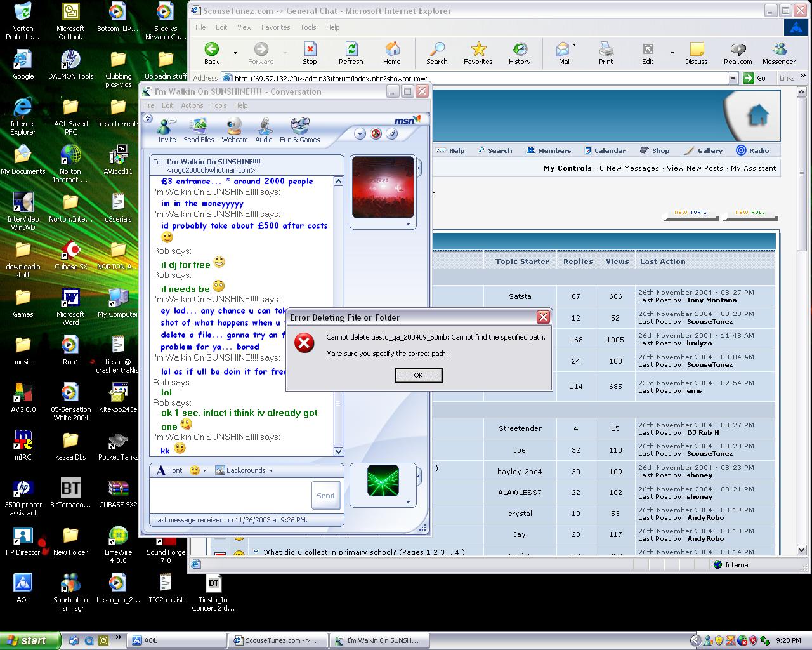The width and height of the screenshot is (812, 650).
Task: Open LimeWire 4.0.8 desktop icon
Action: [118, 545]
